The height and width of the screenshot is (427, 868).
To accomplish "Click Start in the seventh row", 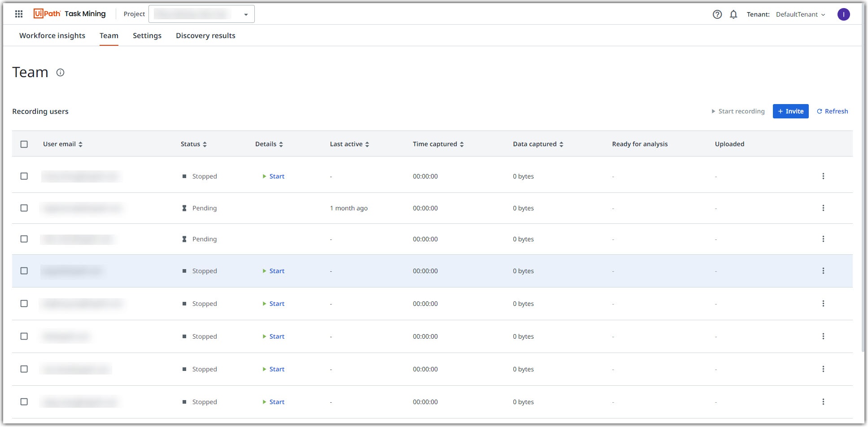I will (x=274, y=369).
